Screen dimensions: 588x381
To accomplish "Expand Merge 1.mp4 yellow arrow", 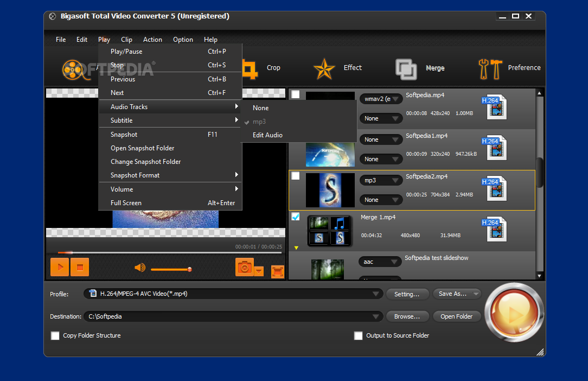I will pyautogui.click(x=296, y=247).
